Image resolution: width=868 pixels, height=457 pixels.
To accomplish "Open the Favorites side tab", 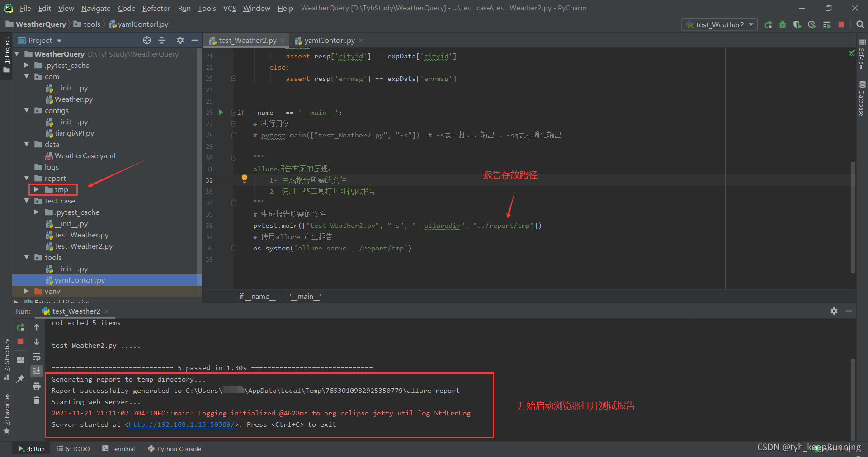I will (7, 414).
